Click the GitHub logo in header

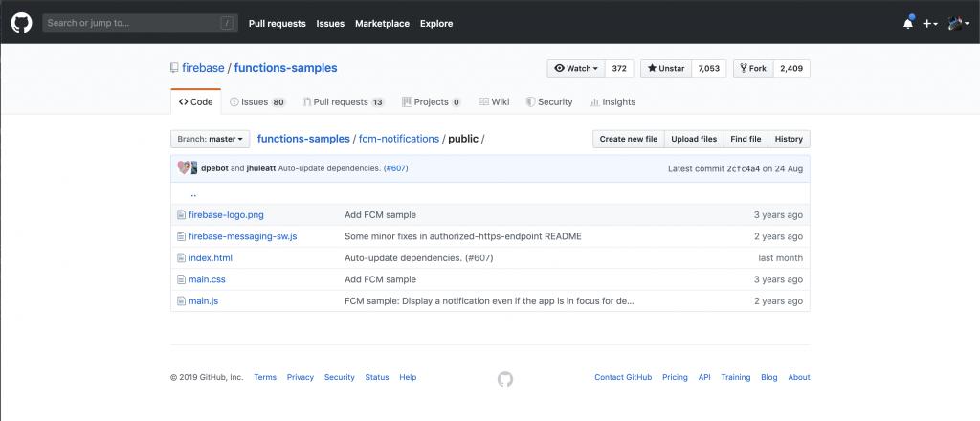point(21,23)
